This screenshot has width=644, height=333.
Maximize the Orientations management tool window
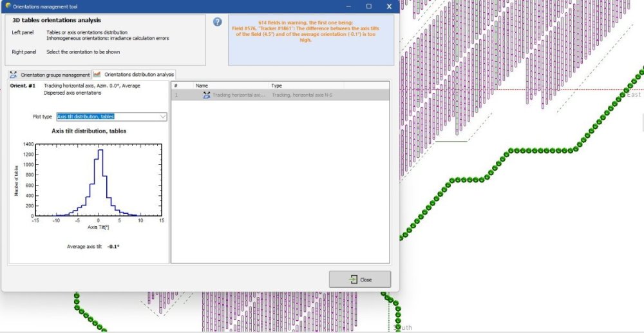tap(368, 6)
